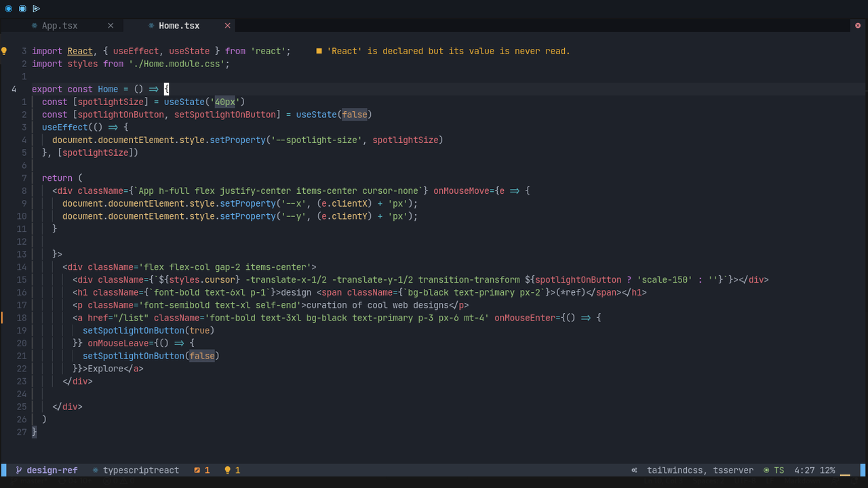Click the highlighted false in useState(false)
The width and height of the screenshot is (868, 488).
pos(355,115)
